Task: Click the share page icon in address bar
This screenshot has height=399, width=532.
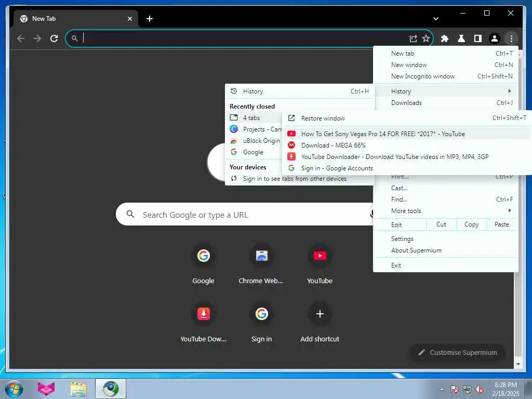Action: [413, 38]
